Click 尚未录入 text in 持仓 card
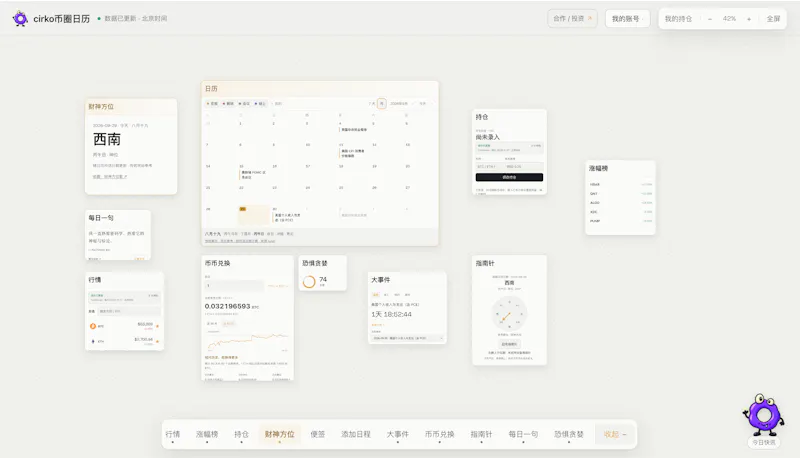800x458 pixels. tap(488, 137)
